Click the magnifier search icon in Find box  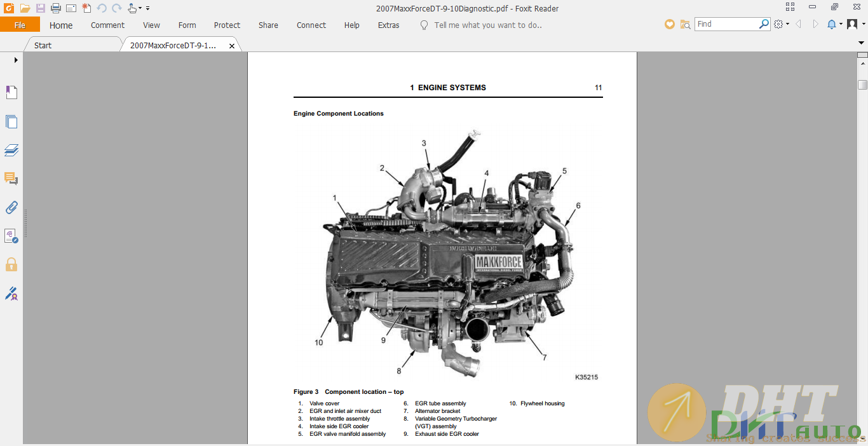tap(764, 24)
